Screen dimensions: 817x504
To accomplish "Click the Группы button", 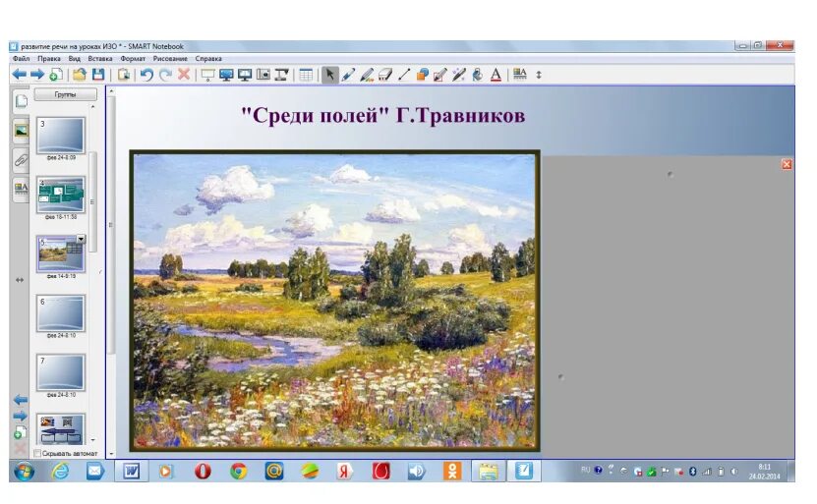I will [65, 94].
